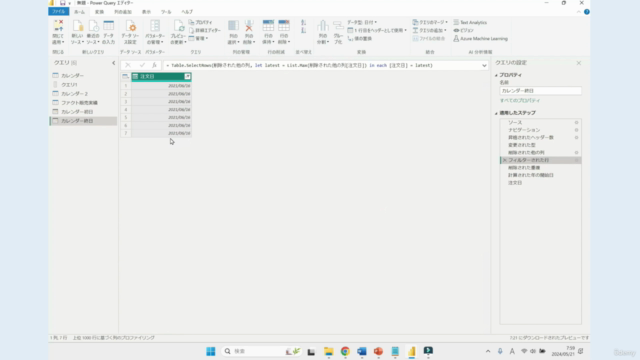
Task: Sort ascending with the top sort icon
Action: click(x=303, y=23)
